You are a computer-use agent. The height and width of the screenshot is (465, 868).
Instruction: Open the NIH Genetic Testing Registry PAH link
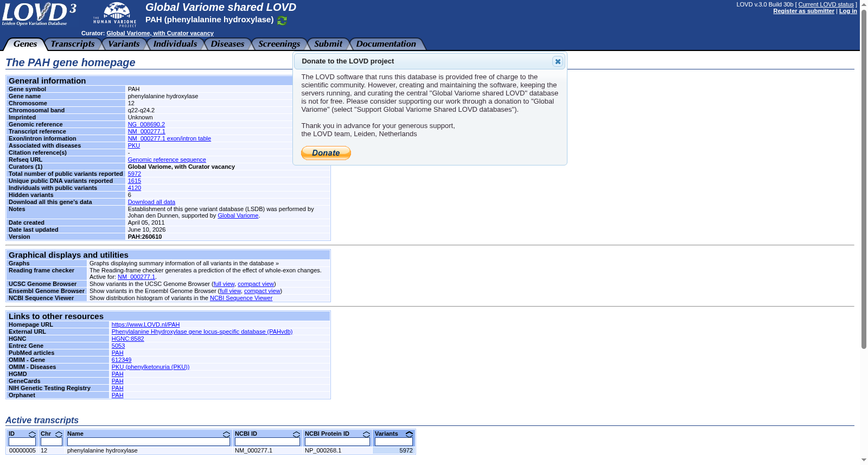pos(117,388)
